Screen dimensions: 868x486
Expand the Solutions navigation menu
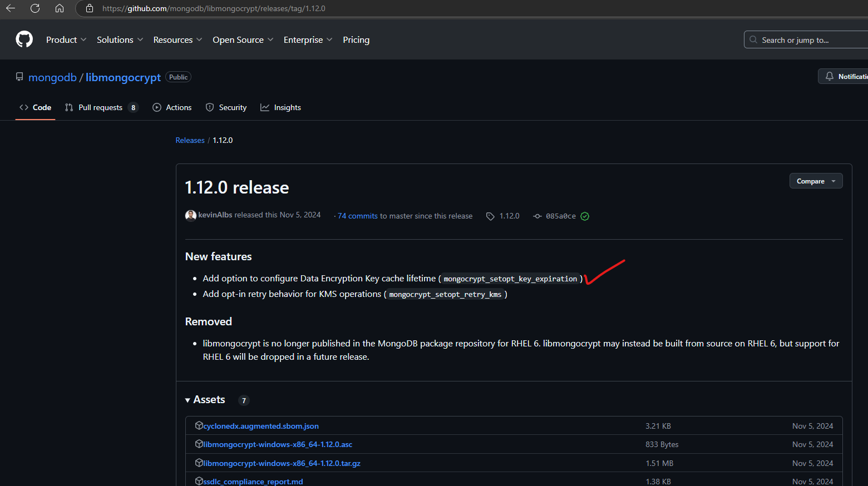(x=120, y=39)
